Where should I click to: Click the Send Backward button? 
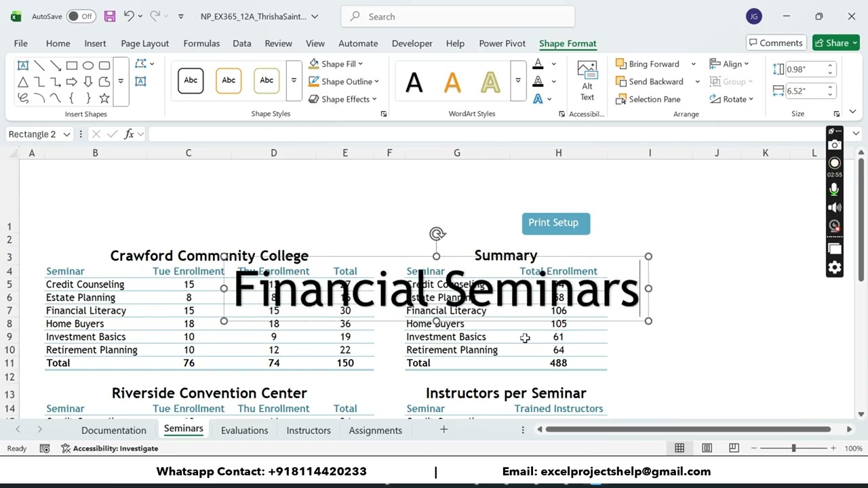point(649,81)
